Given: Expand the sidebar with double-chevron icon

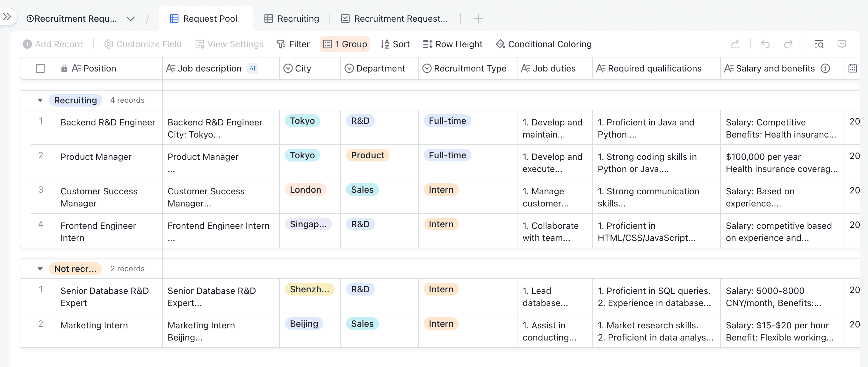Looking at the screenshot, I should point(7,16).
